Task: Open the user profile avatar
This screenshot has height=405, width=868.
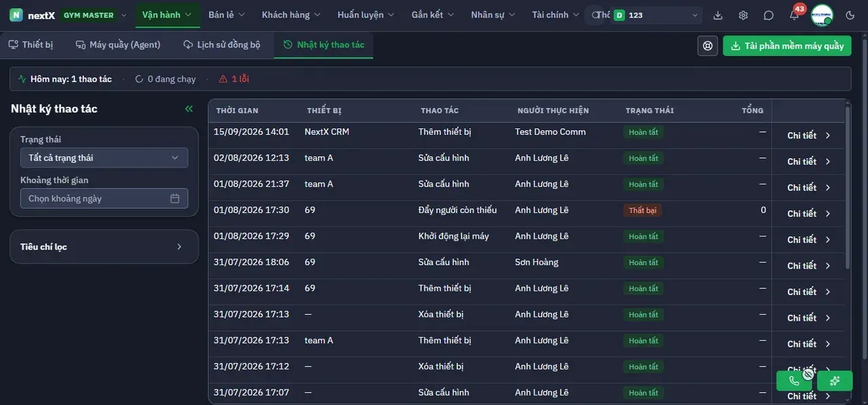Action: click(822, 15)
